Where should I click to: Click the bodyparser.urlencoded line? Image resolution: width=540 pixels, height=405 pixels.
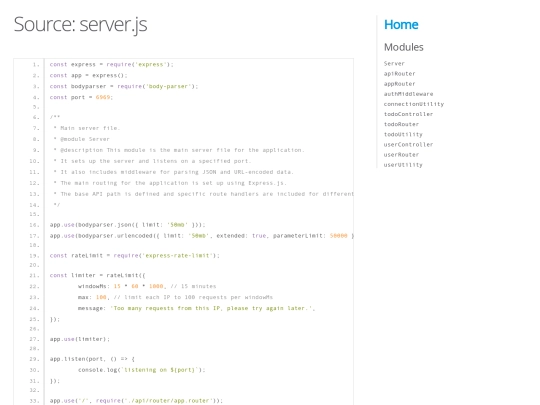pos(202,236)
